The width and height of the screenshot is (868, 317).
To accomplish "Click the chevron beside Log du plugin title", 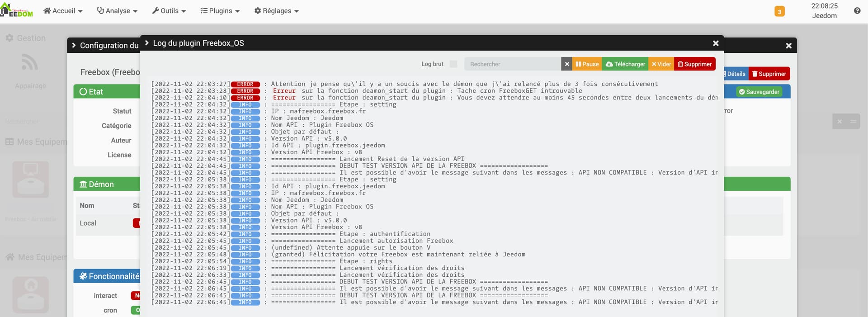I will 147,43.
